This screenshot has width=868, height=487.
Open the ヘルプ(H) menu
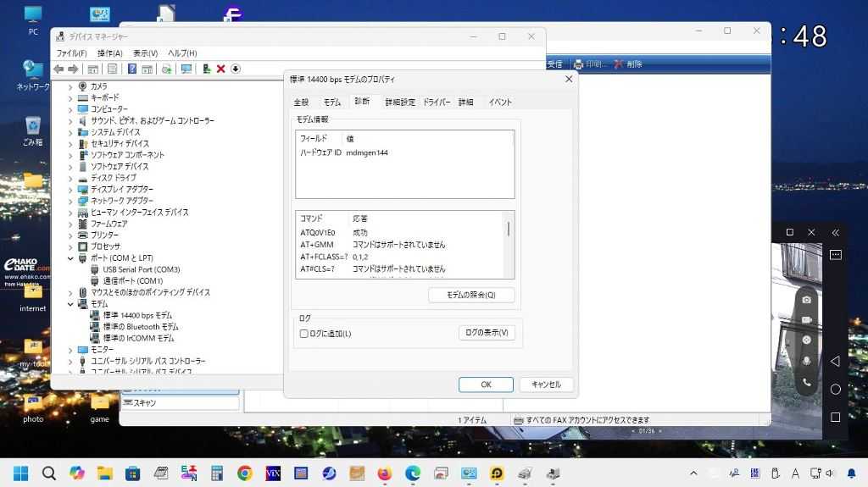(182, 53)
